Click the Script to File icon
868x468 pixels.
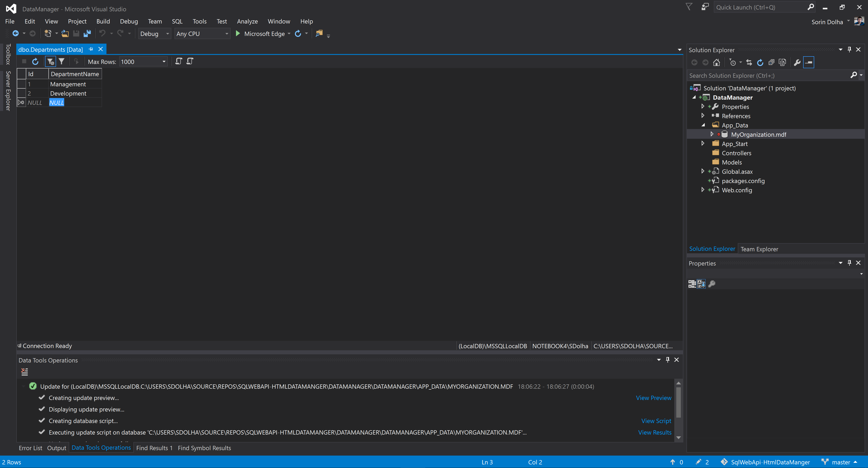pos(190,61)
